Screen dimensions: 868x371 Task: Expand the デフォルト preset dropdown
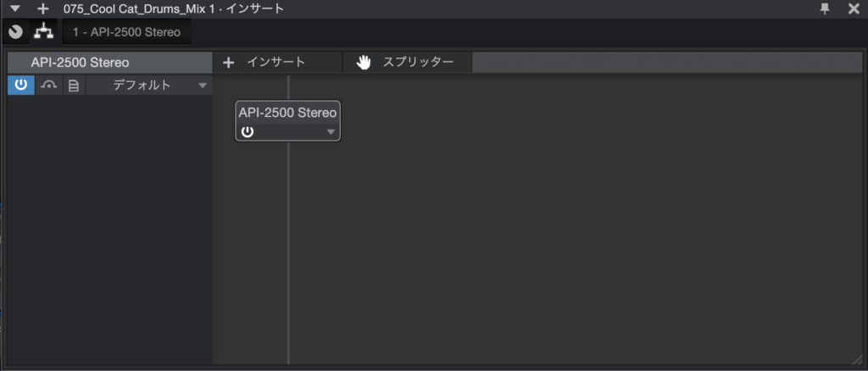(x=150, y=86)
